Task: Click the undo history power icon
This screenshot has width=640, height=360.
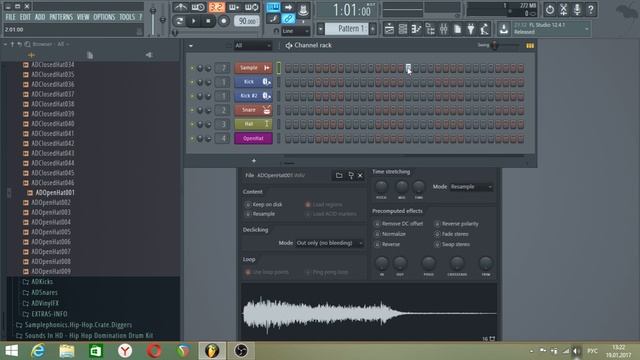Action: click(x=550, y=9)
